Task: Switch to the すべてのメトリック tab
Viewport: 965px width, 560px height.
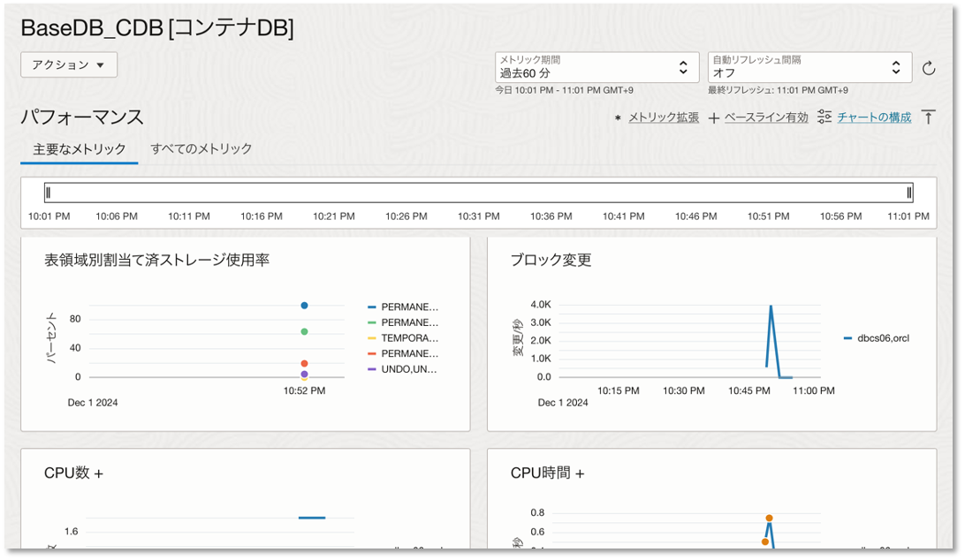Action: tap(201, 148)
